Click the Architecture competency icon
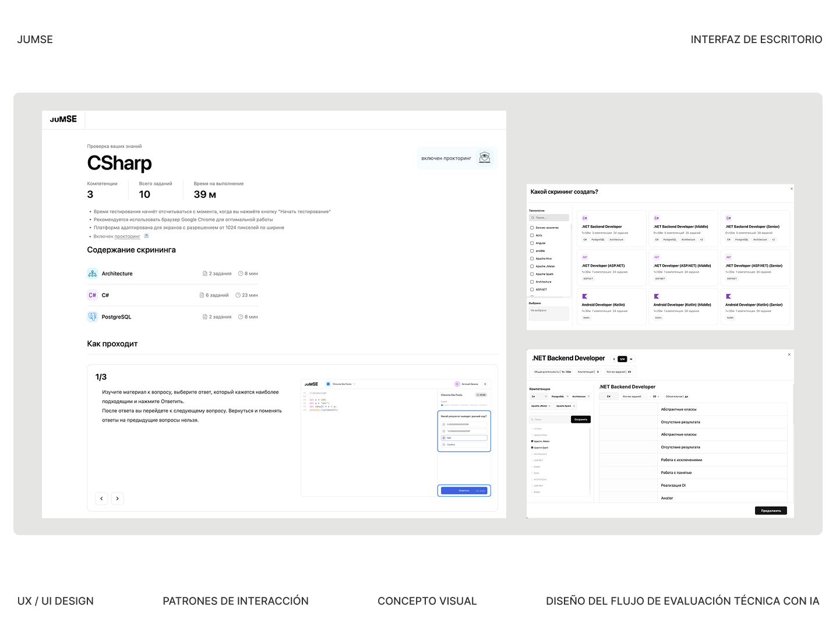 [93, 273]
